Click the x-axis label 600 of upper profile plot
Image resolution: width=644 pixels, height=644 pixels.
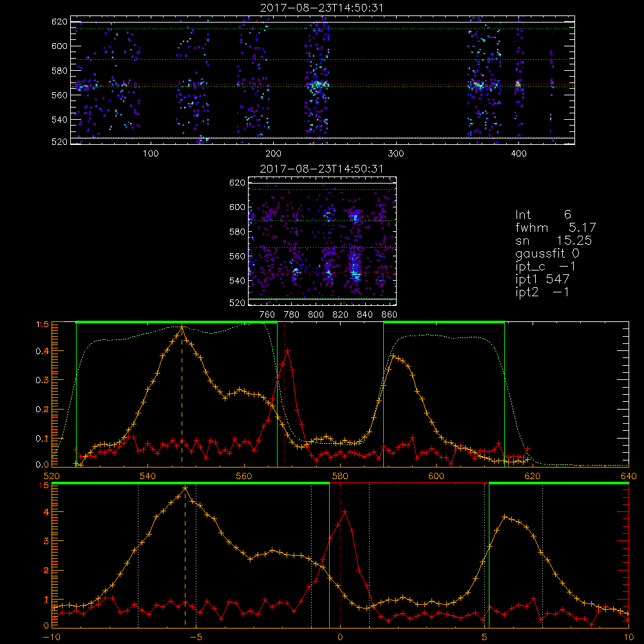436,476
